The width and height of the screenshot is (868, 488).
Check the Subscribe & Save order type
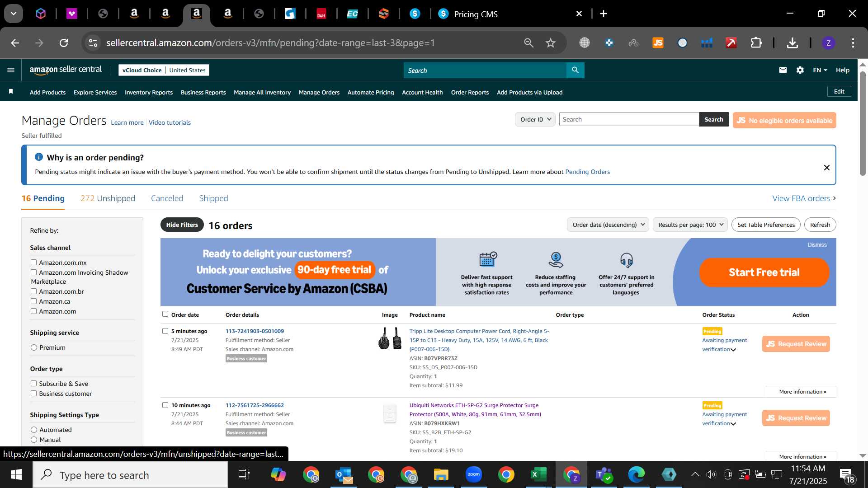(x=33, y=383)
